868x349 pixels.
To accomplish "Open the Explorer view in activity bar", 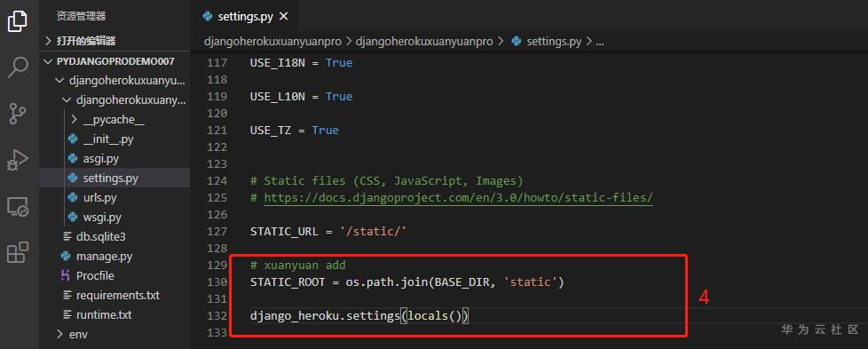I will (x=17, y=21).
